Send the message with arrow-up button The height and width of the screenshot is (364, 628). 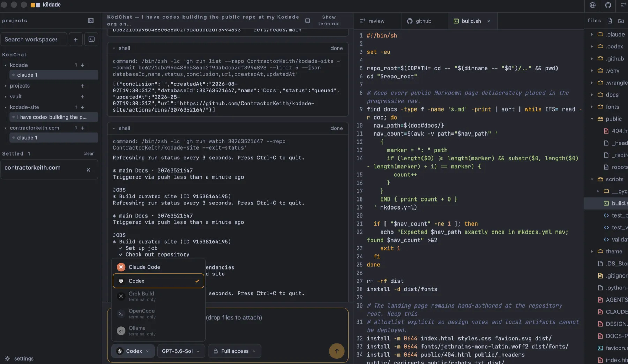[x=337, y=351]
